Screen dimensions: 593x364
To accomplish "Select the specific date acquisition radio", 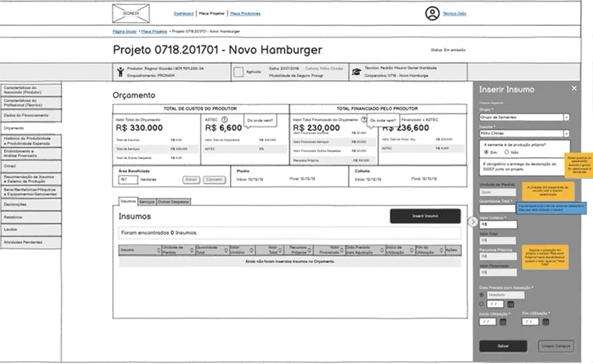I will 482,303.
